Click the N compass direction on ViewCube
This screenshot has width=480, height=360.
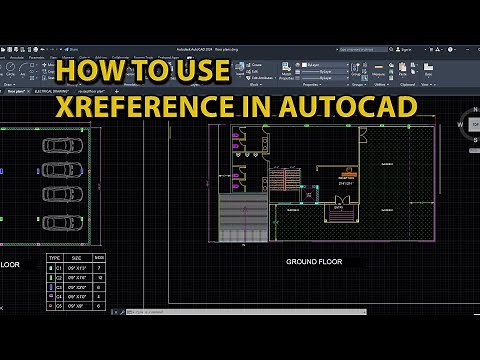click(475, 109)
